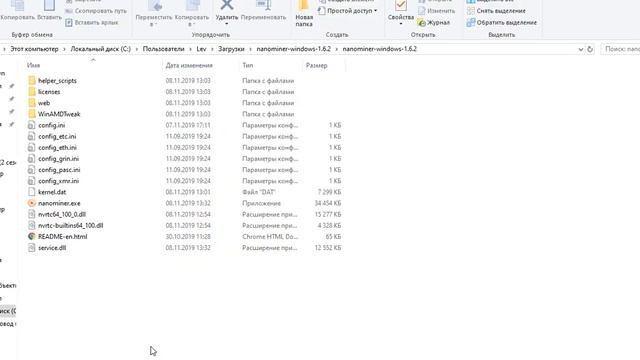Image resolution: width=640 pixels, height=360 pixels.
Task: Select the WinAMDTweak folder icon
Action: (32, 114)
